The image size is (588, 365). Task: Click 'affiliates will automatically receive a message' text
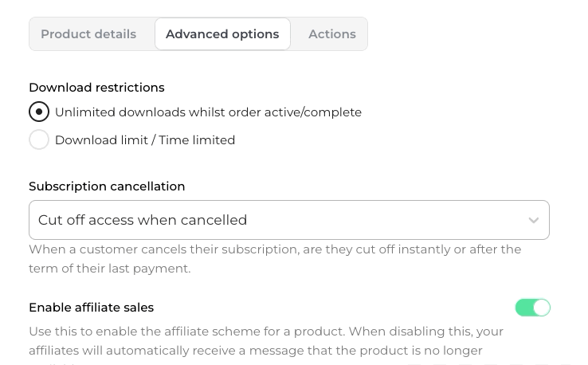pos(174,351)
